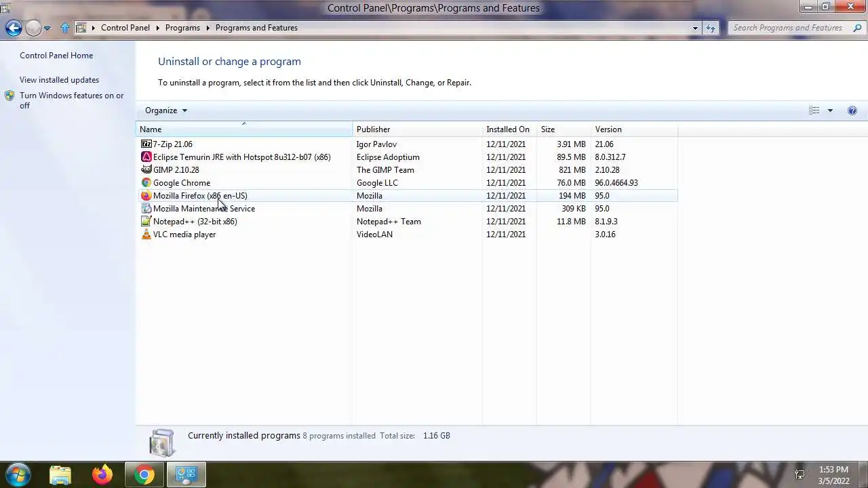The height and width of the screenshot is (488, 868).
Task: Expand arrow after Control Panel breadcrumb
Action: 157,28
